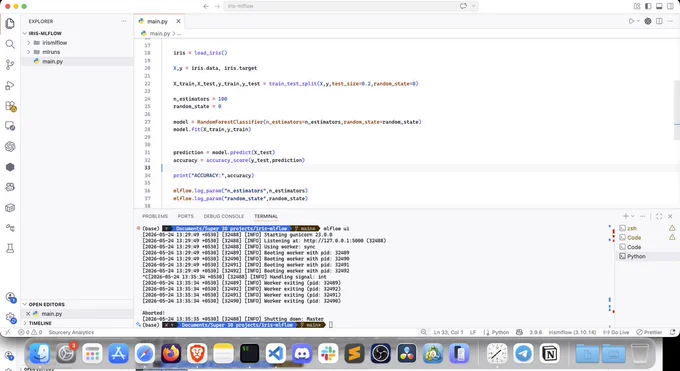The width and height of the screenshot is (680, 371).
Task: Open the Run and Debug view
Action: 10,85
